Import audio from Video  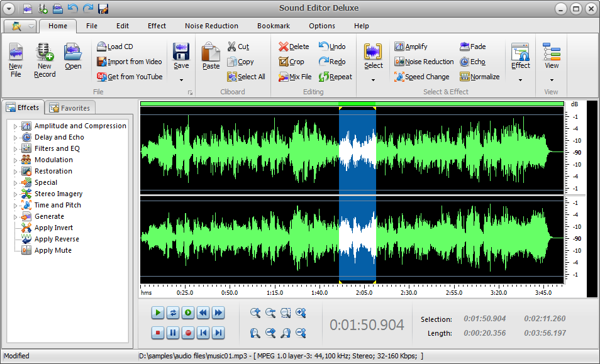130,61
